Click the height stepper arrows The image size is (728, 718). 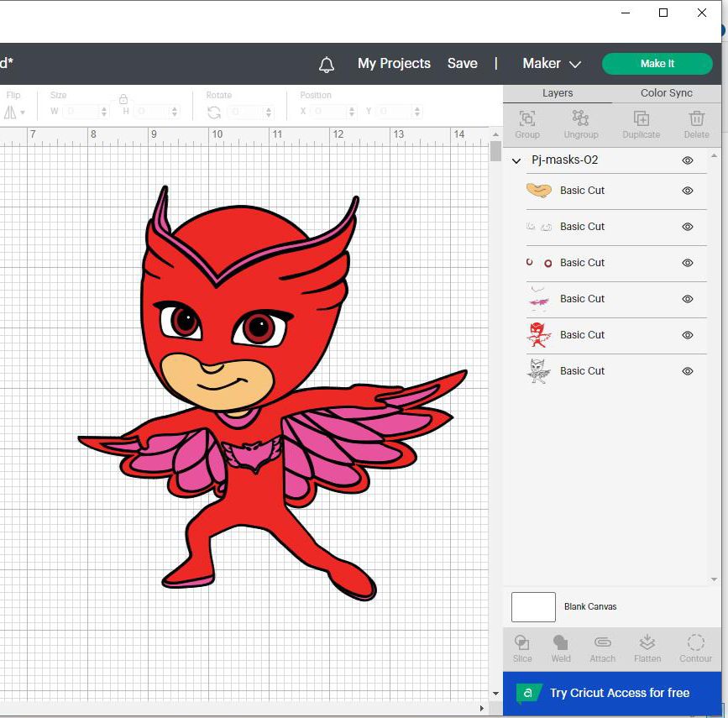tap(175, 112)
